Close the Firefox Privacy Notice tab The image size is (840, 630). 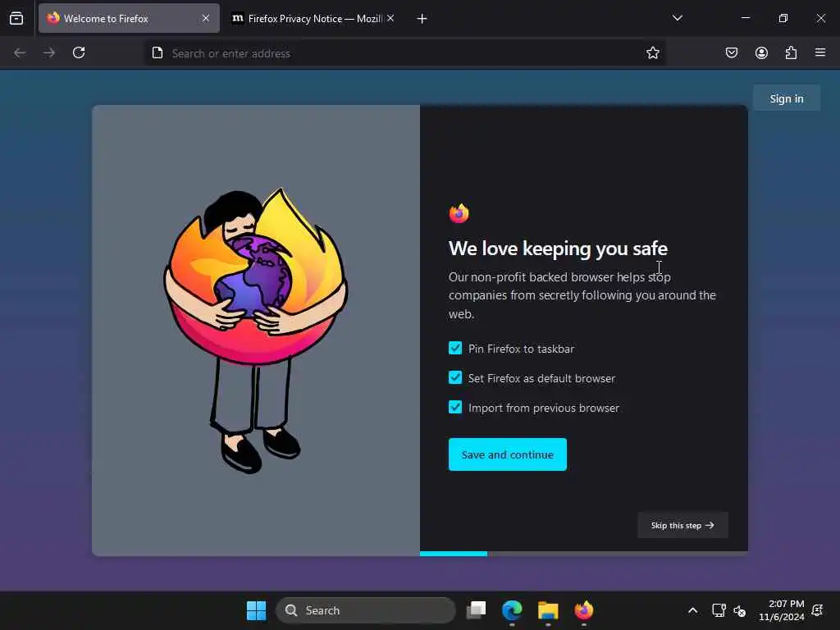390,18
